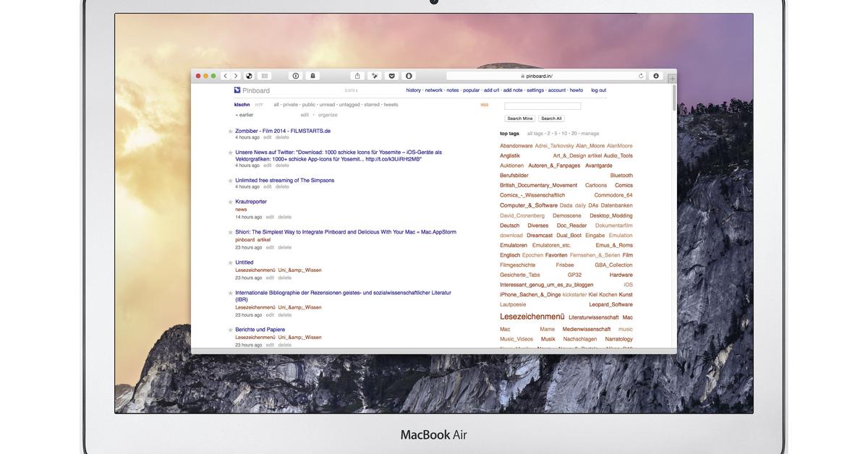868x454 pixels.
Task: Open settings in top menu
Action: pyautogui.click(x=535, y=90)
